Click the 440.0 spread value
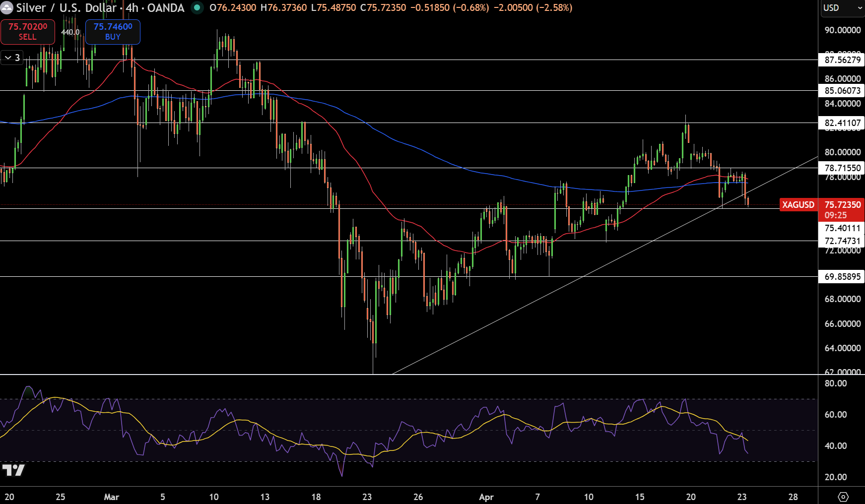The height and width of the screenshot is (504, 865). pos(70,32)
